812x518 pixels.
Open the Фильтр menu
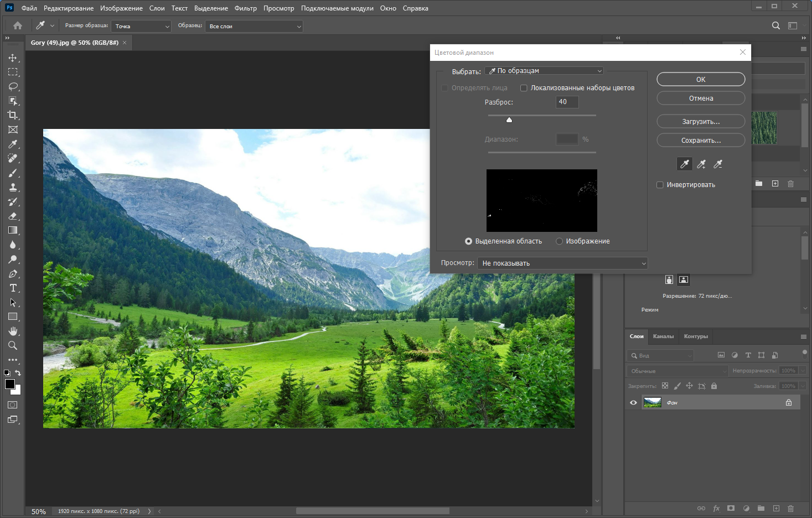pyautogui.click(x=246, y=8)
